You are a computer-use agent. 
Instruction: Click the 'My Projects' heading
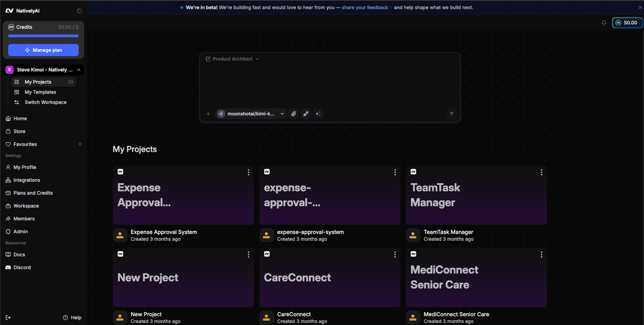(135, 149)
